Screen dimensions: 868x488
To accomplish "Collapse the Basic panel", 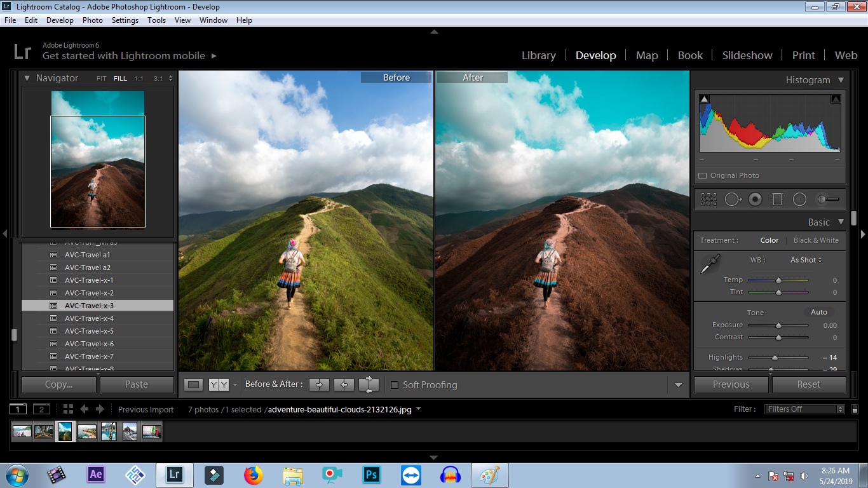I will (x=841, y=222).
